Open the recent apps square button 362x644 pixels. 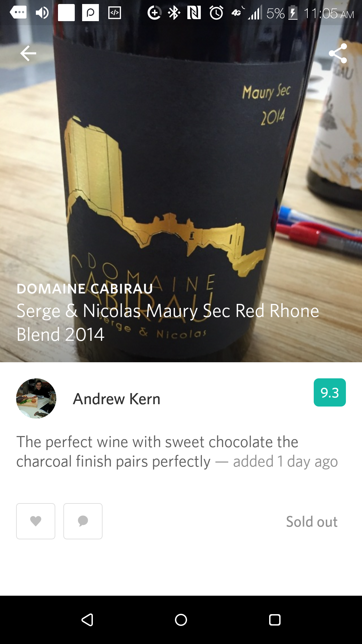tap(275, 620)
